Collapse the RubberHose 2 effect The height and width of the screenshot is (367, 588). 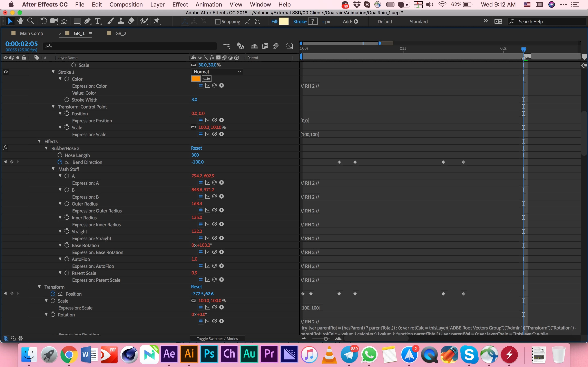click(46, 148)
